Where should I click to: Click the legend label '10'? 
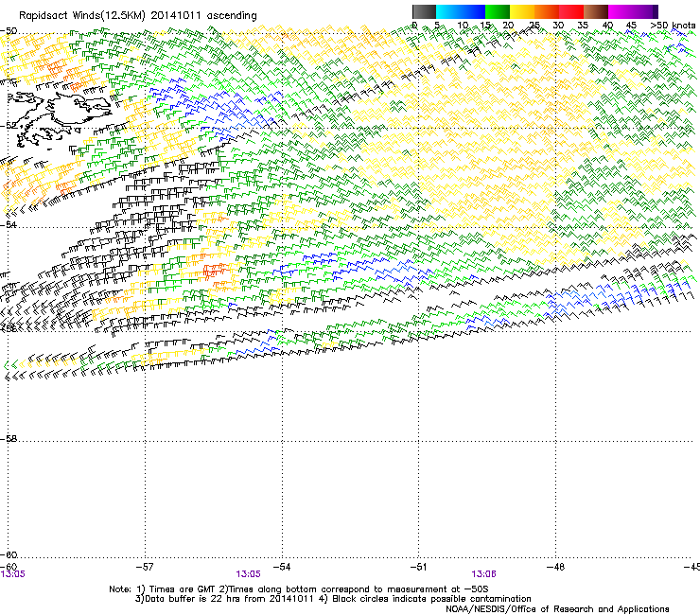click(463, 26)
